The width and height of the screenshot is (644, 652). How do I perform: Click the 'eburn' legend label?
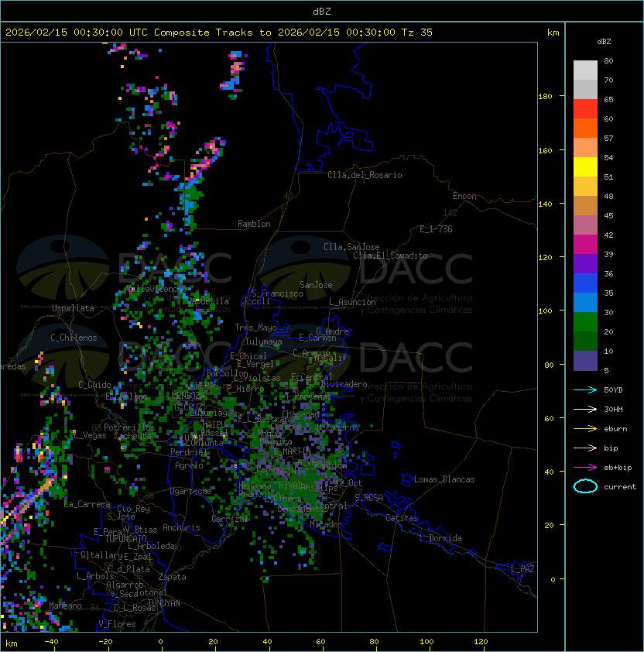point(615,429)
